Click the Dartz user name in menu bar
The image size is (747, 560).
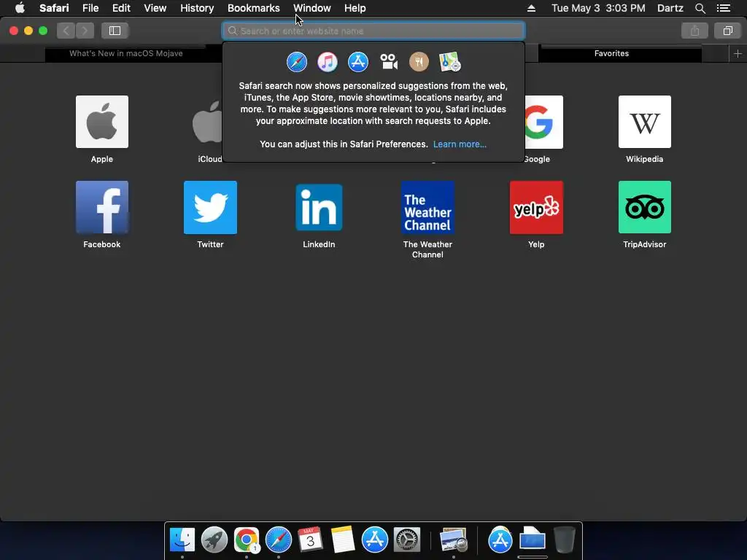(x=670, y=8)
